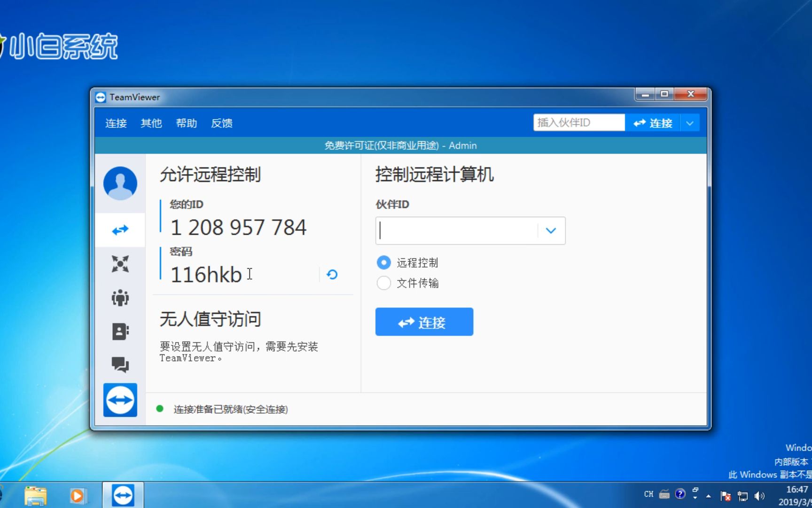This screenshot has height=508, width=812.
Task: Open the Chat panel icon
Action: [x=120, y=365]
